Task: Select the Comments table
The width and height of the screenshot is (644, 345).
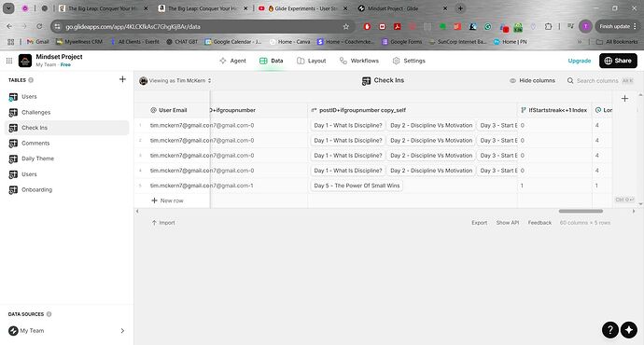Action: tap(66, 144)
